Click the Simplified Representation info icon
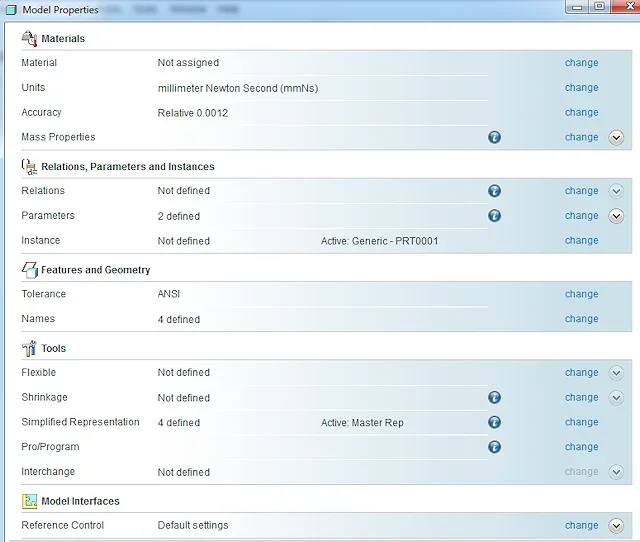The height and width of the screenshot is (542, 640). 494,423
